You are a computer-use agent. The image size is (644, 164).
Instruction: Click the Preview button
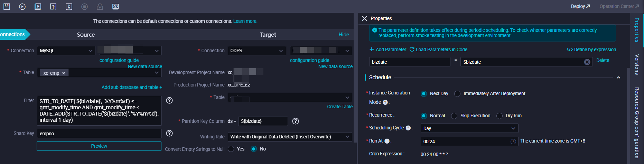click(99, 146)
